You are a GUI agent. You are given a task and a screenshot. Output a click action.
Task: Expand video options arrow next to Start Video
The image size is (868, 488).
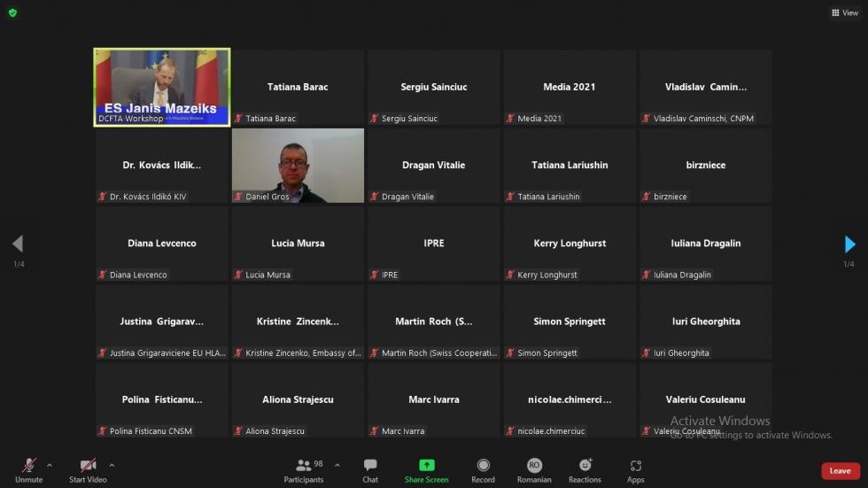[x=112, y=465]
